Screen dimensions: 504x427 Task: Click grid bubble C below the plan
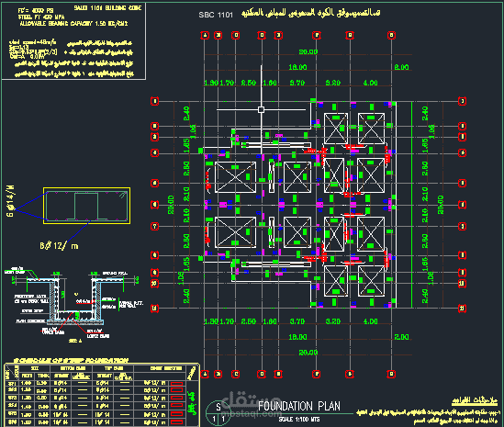coord(236,374)
